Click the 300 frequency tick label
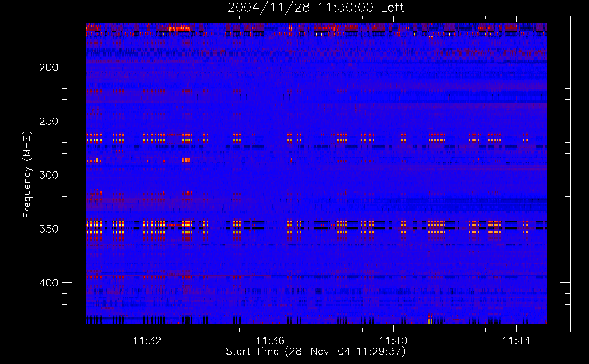The height and width of the screenshot is (364, 589). pyautogui.click(x=49, y=175)
